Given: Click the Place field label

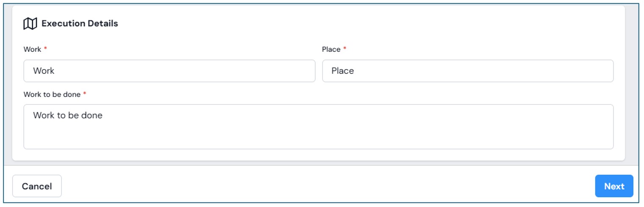Looking at the screenshot, I should tap(331, 49).
